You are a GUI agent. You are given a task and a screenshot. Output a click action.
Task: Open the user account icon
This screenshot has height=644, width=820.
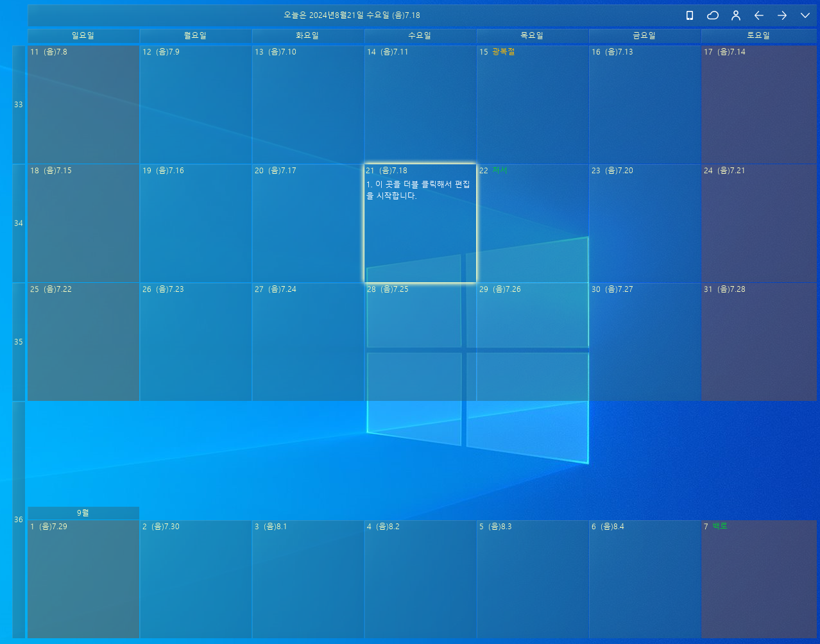click(x=736, y=15)
